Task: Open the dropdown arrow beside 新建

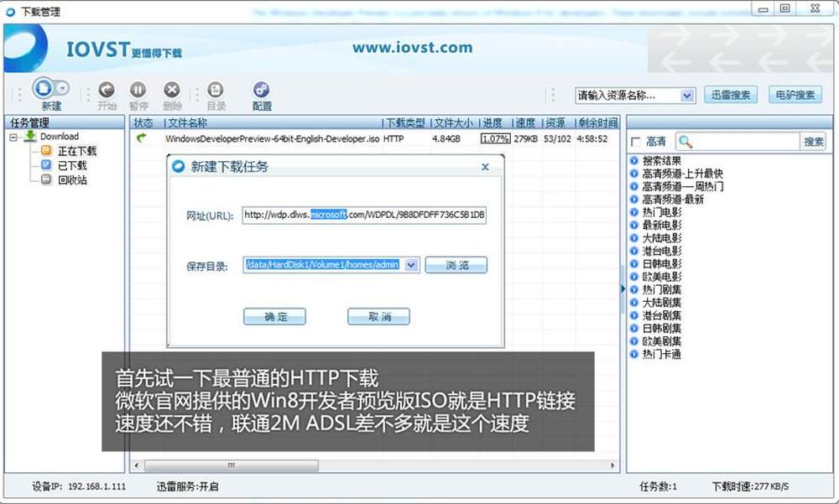Action: click(x=63, y=88)
